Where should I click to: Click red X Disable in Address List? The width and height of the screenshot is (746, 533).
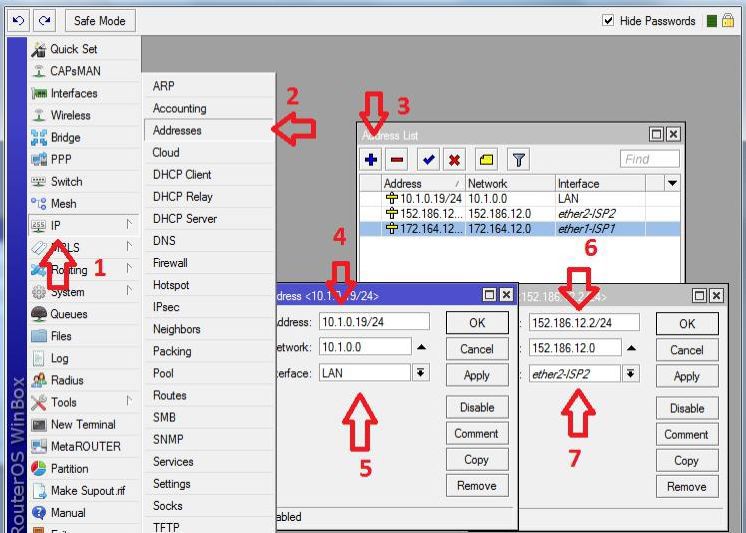(454, 159)
